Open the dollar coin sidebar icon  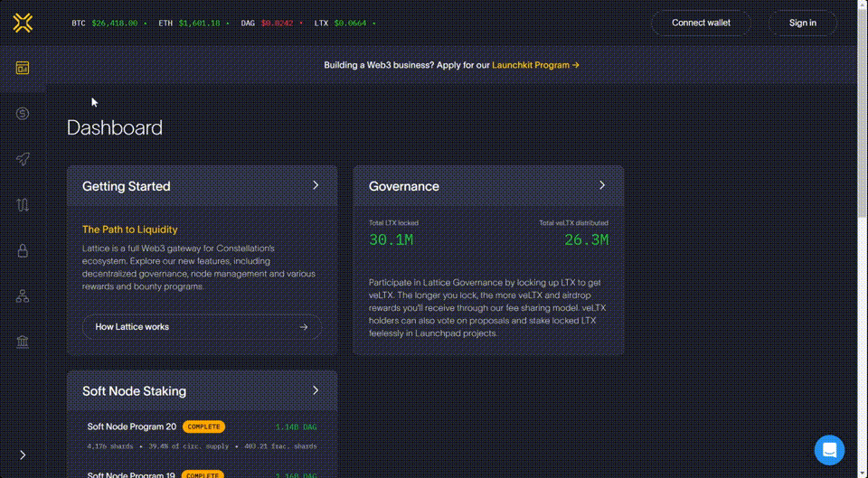click(x=23, y=114)
